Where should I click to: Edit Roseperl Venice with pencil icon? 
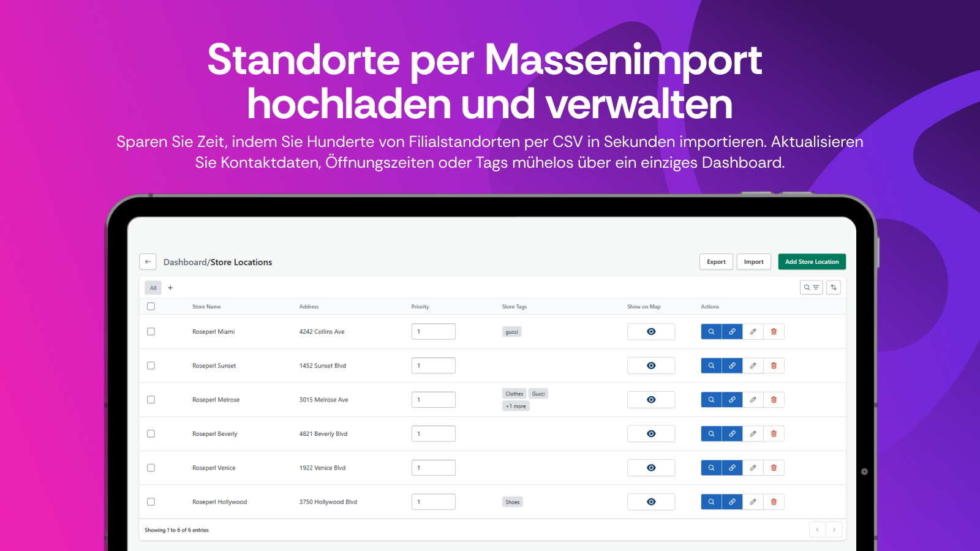(753, 468)
